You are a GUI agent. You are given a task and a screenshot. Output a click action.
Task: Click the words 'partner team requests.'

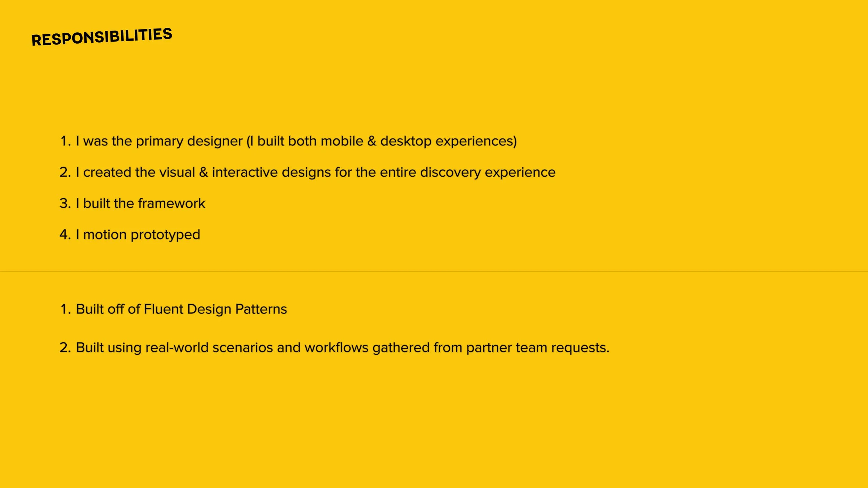pos(538,348)
